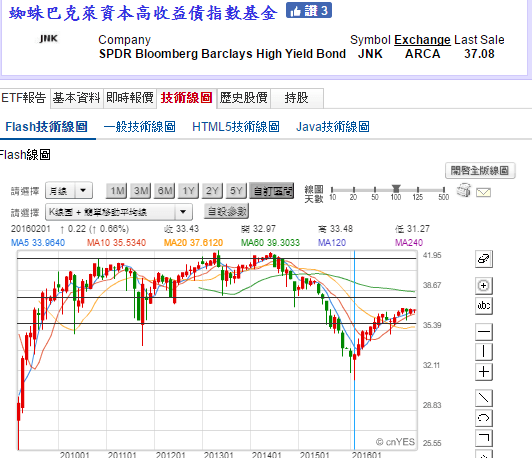
Task: Select the arc drawing tool
Action: (483, 418)
